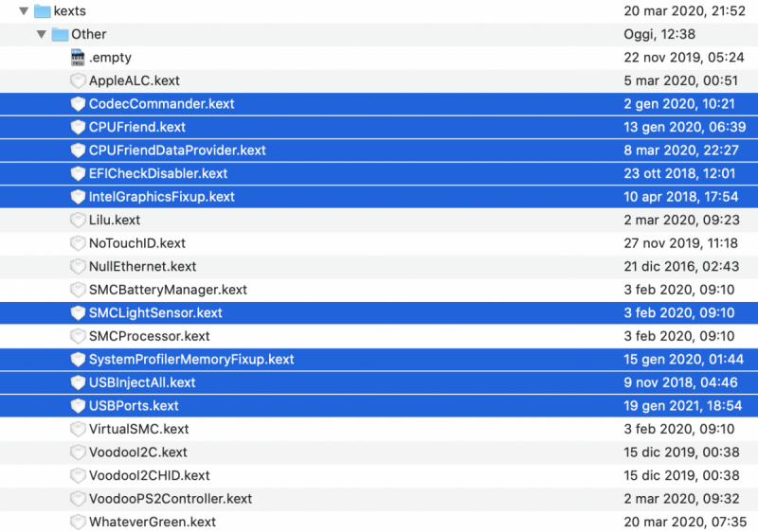Select the SMCBatteryManager.kext file name
758x532 pixels.
(x=169, y=289)
